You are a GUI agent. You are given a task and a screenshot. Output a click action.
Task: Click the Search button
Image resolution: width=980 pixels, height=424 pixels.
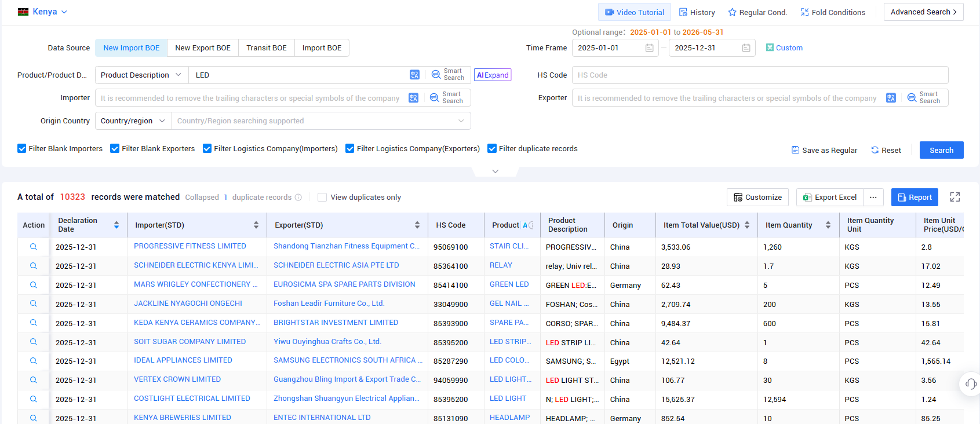(942, 150)
